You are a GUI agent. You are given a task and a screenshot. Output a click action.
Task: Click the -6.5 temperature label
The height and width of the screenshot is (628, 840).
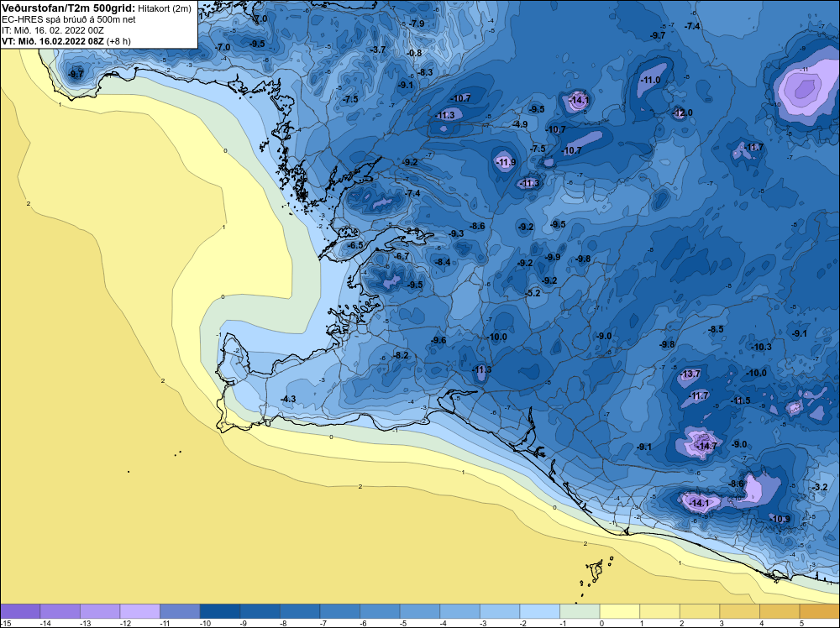(x=355, y=245)
